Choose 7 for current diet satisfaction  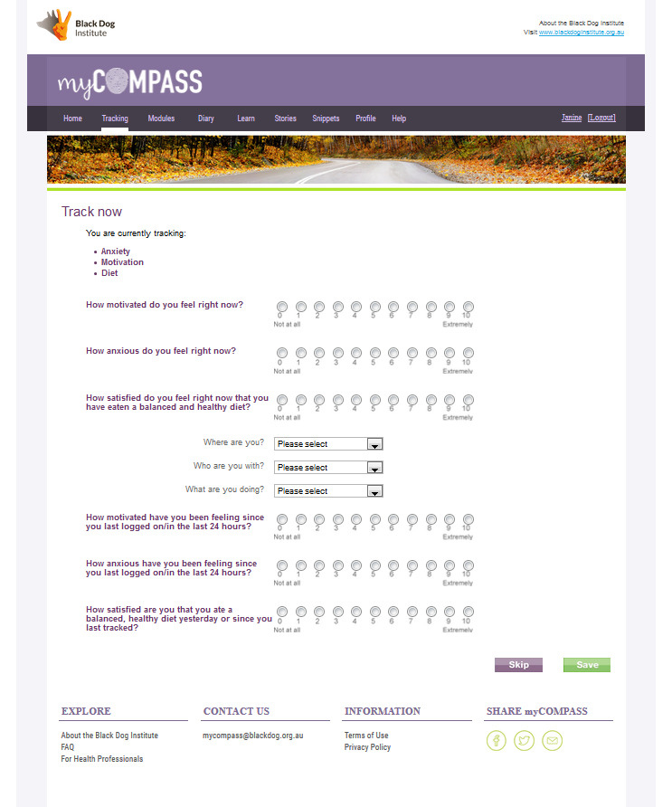click(412, 400)
